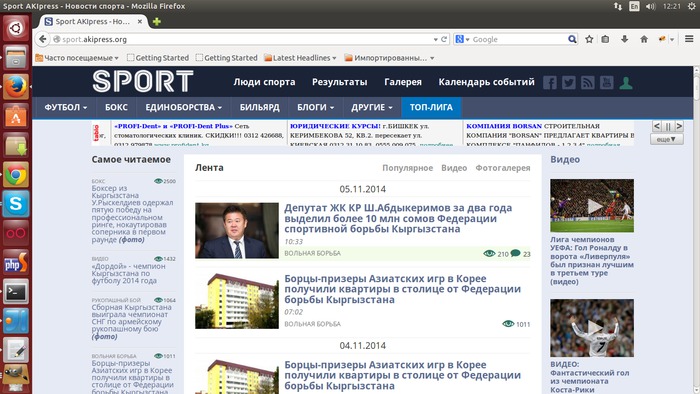Open the first Getting Started bookmark
Image resolution: width=700 pixels, height=394 pixels.
click(x=158, y=58)
